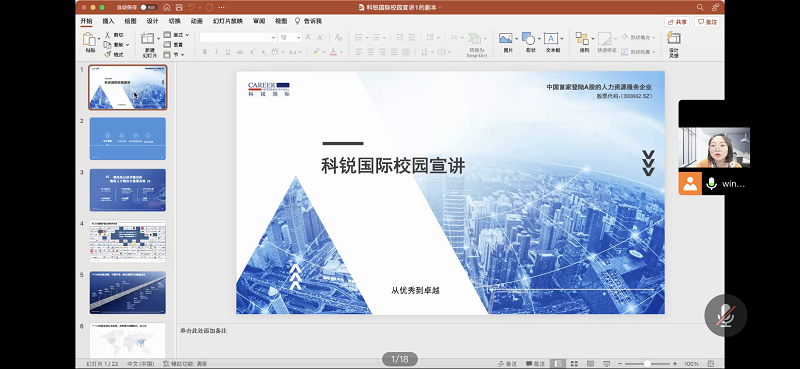Toggle the 备注 notes pane in status bar
Viewport: 800px width, 369px height.
pos(508,363)
